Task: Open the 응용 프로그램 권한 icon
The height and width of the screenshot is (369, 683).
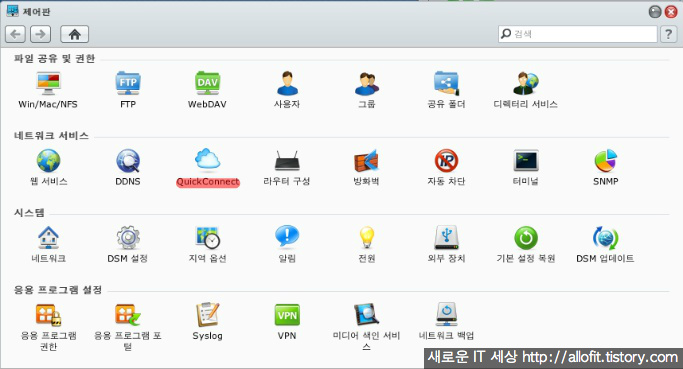Action: 48,315
